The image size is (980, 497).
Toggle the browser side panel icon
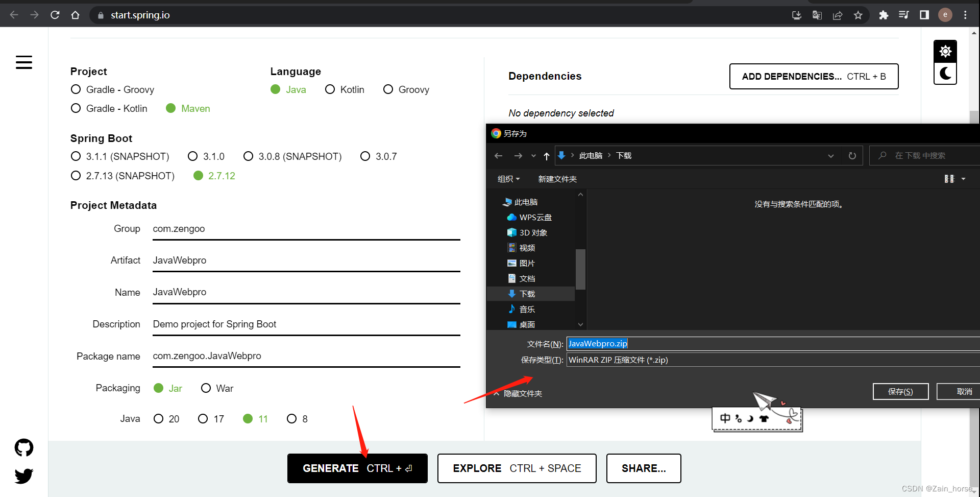point(924,15)
